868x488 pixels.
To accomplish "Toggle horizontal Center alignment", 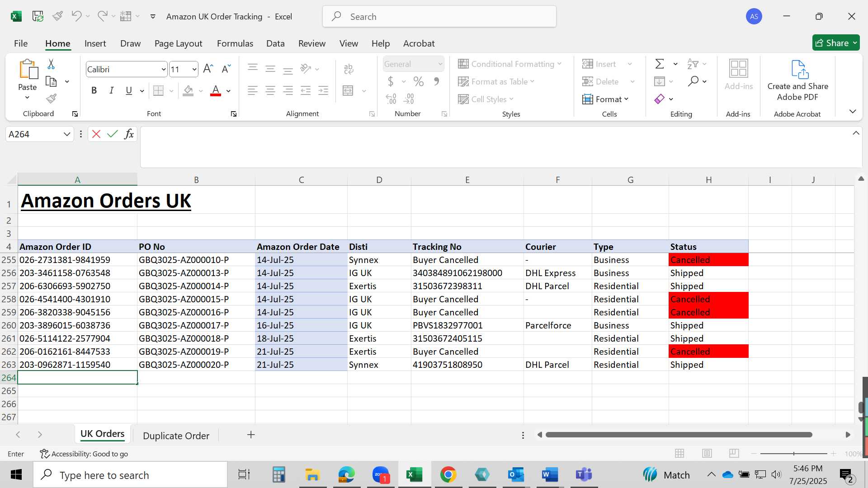I will click(270, 90).
